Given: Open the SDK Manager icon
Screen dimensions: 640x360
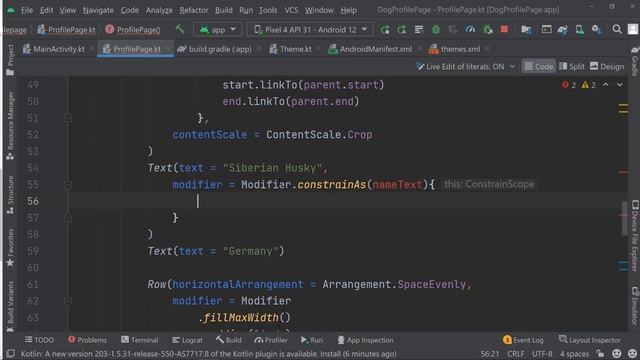Looking at the screenshot, I should click(596, 29).
